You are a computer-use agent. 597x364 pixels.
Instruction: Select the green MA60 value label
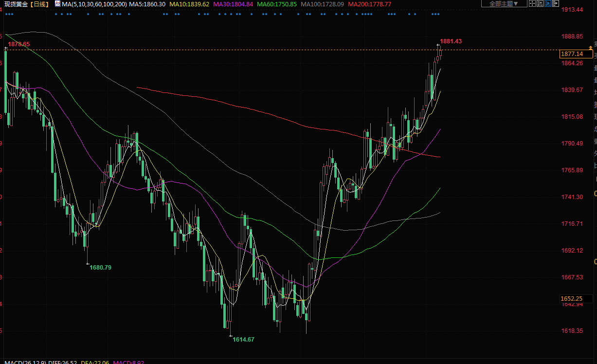point(276,4)
